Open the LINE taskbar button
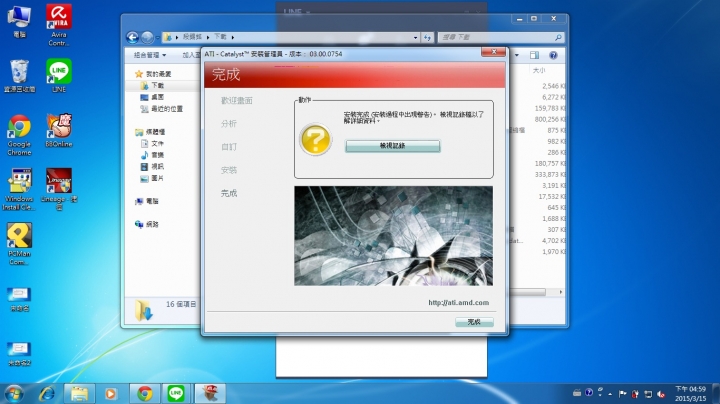The width and height of the screenshot is (720, 404). point(176,394)
